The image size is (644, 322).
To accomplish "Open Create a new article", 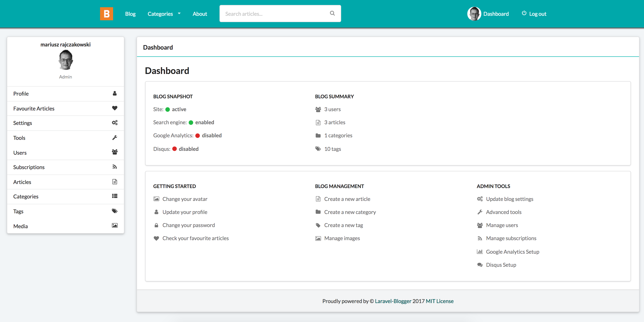I will tap(347, 199).
